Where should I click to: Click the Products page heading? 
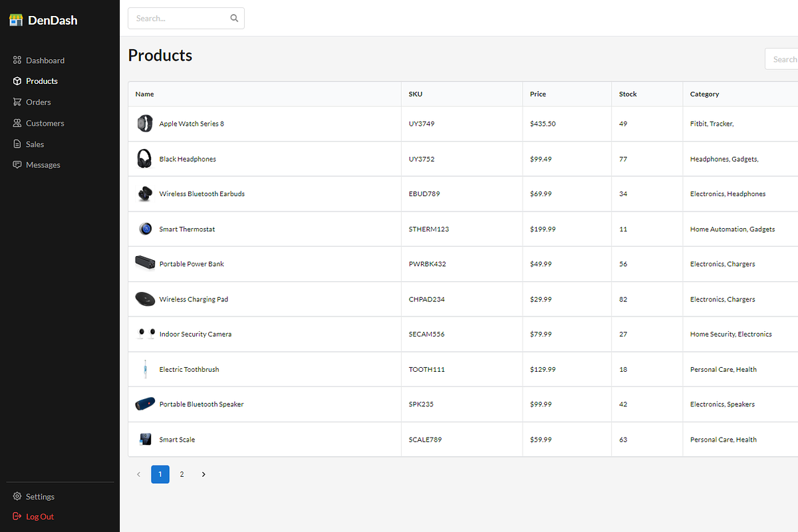[x=160, y=55]
